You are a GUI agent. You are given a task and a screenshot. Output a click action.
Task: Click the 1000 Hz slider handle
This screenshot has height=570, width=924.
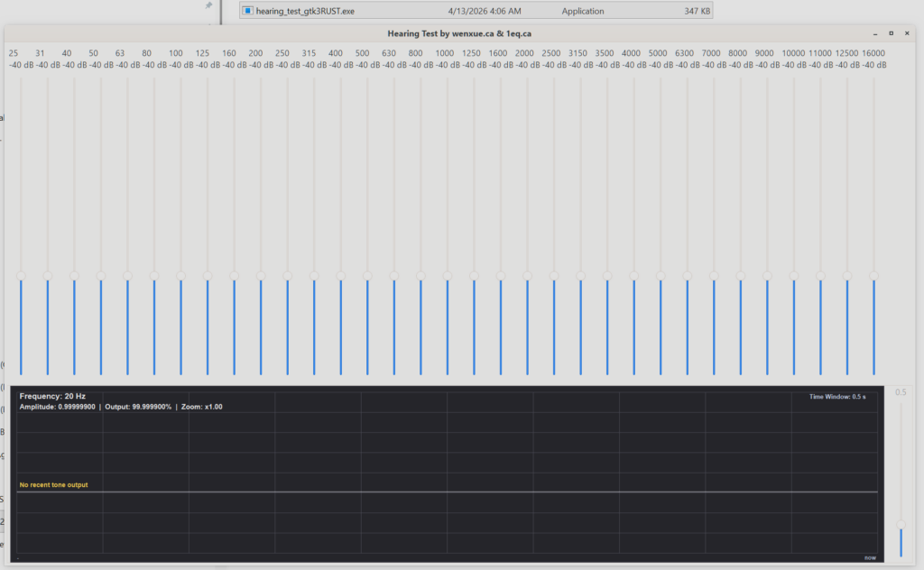click(447, 275)
